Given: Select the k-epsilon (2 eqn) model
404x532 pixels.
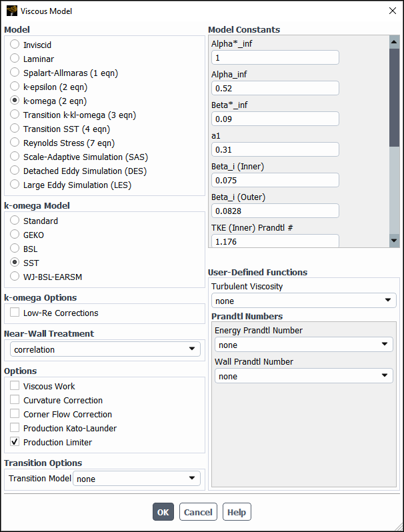Looking at the screenshot, I should pyautogui.click(x=15, y=87).
